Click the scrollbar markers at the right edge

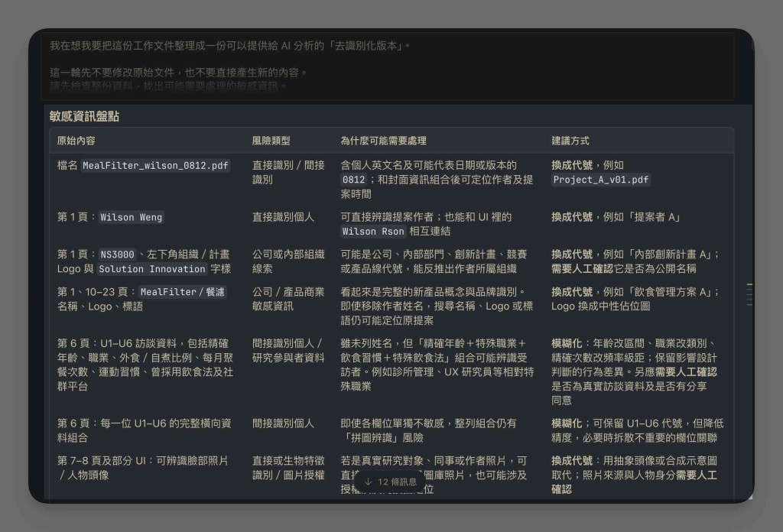[749, 294]
